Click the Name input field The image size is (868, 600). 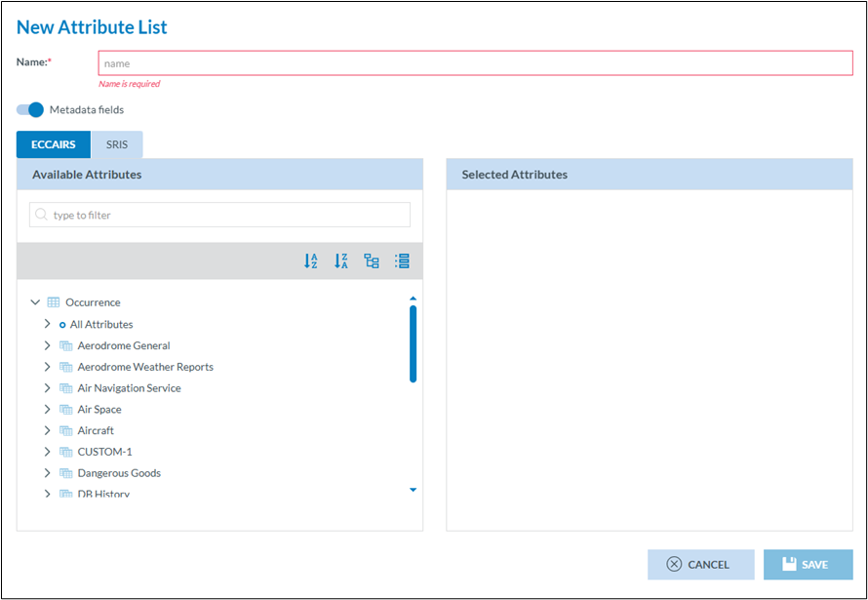[x=475, y=63]
